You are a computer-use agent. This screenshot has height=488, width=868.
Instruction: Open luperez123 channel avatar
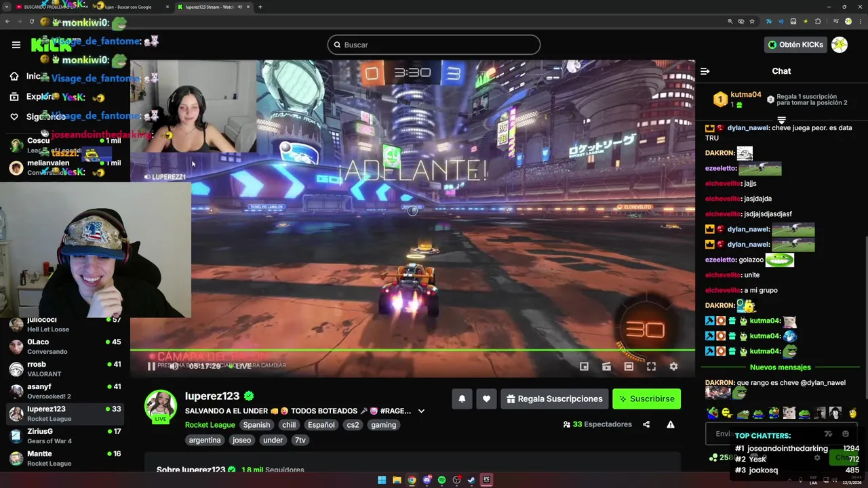click(x=161, y=406)
